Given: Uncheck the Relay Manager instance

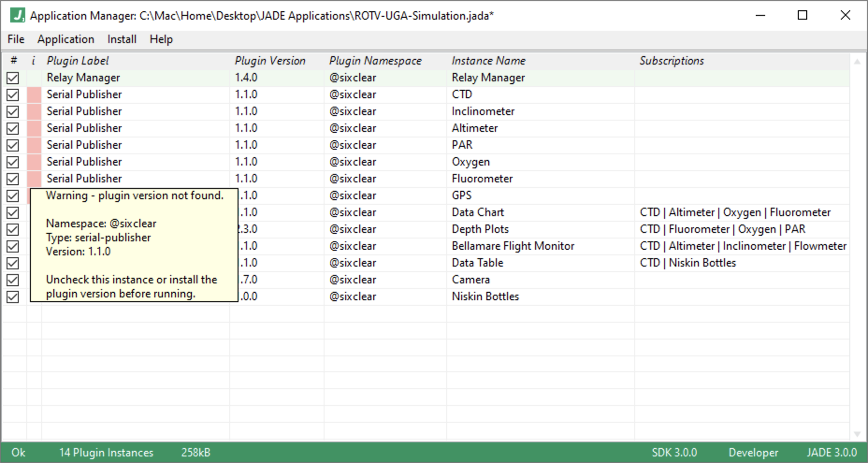Looking at the screenshot, I should click(x=13, y=78).
